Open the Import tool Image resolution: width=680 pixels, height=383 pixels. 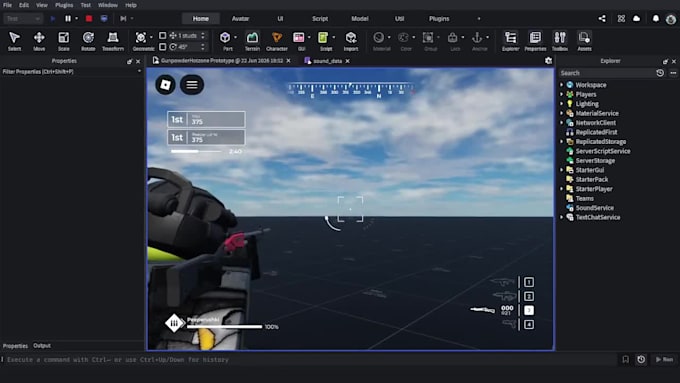pos(351,41)
